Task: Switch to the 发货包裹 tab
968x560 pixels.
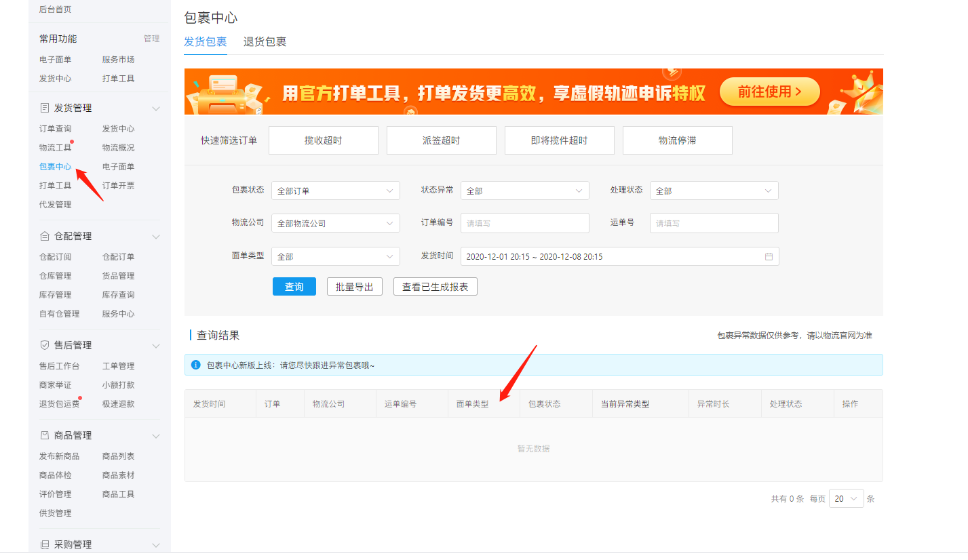Action: click(206, 41)
